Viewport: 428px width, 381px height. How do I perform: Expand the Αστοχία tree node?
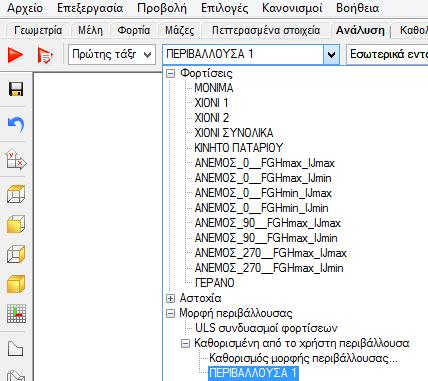pyautogui.click(x=170, y=298)
